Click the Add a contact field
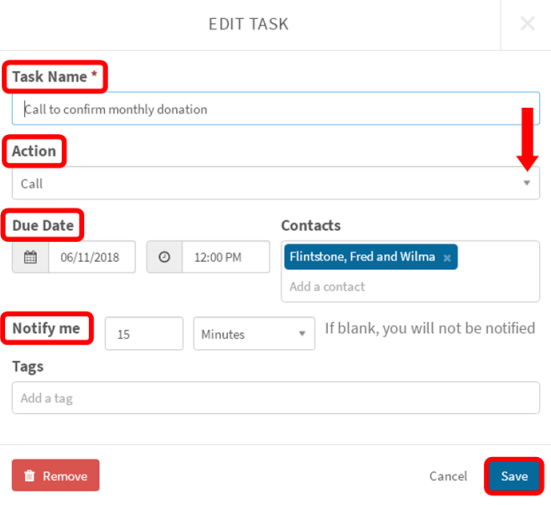 click(x=410, y=287)
